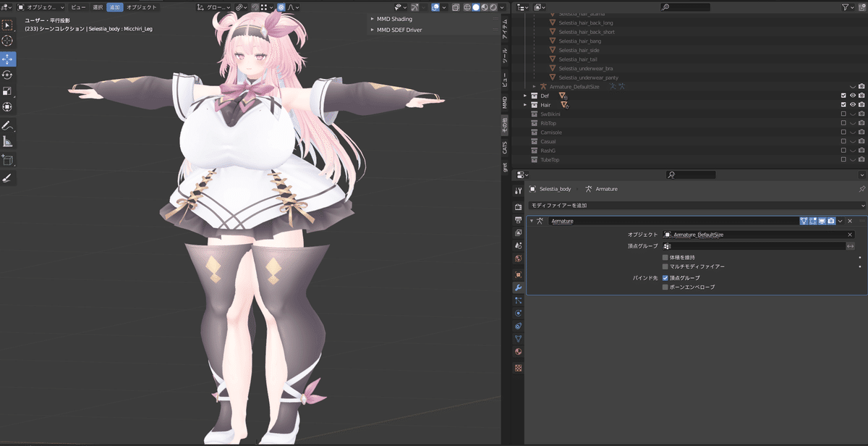
Task: Pick the Rotate tool
Action: [8, 75]
